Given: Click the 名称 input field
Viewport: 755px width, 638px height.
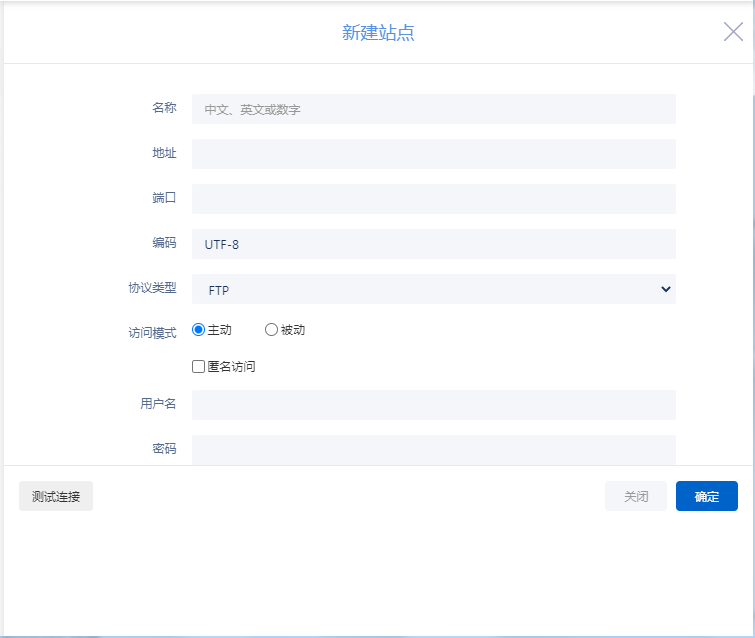Looking at the screenshot, I should point(433,109).
